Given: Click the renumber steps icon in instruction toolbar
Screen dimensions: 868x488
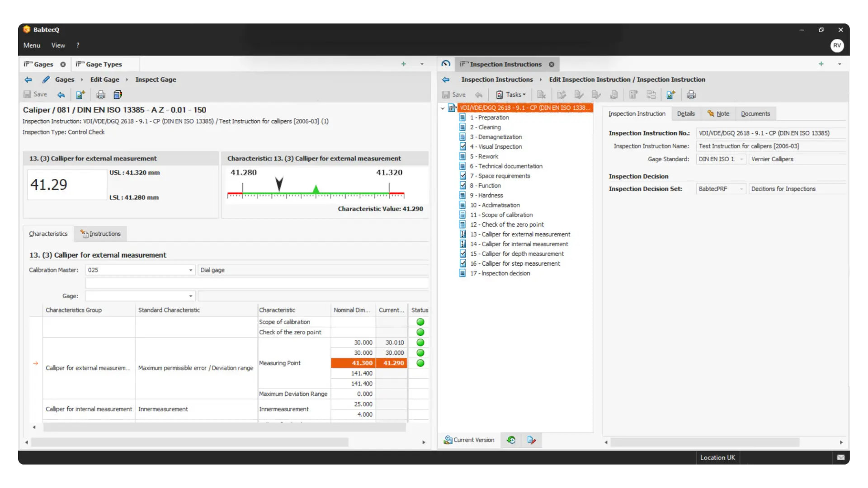Looking at the screenshot, I should point(634,94).
